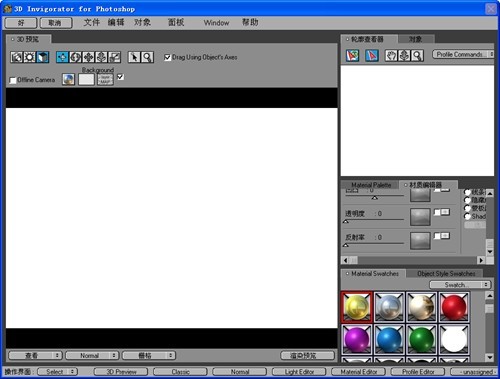Choose the purple material sphere swatch
This screenshot has width=500, height=379.
click(x=357, y=339)
